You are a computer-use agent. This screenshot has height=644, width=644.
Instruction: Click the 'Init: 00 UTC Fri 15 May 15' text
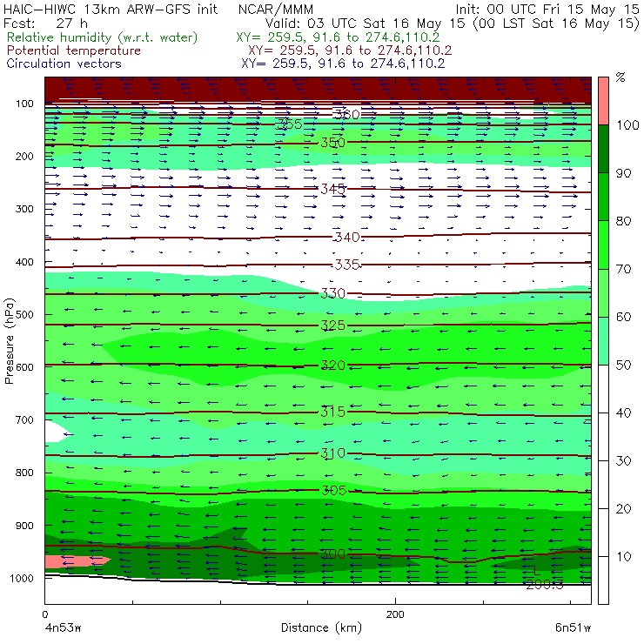pyautogui.click(x=547, y=10)
